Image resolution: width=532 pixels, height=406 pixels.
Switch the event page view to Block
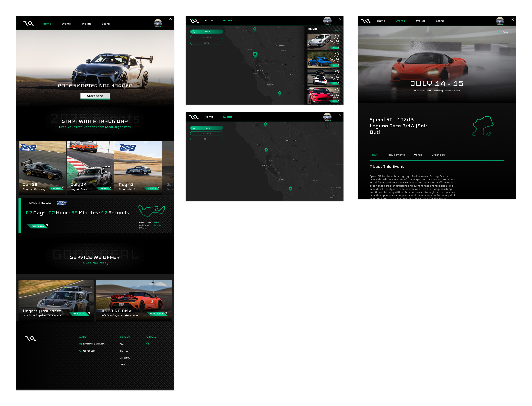[499, 32]
